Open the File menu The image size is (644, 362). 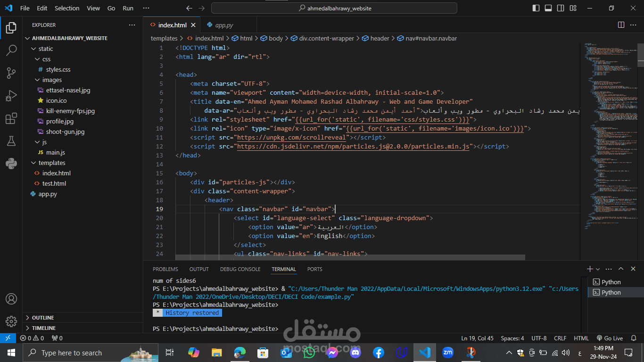click(x=25, y=8)
